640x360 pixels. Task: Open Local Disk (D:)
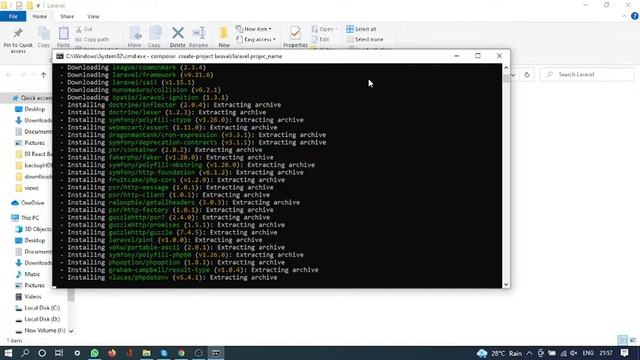pyautogui.click(x=38, y=319)
